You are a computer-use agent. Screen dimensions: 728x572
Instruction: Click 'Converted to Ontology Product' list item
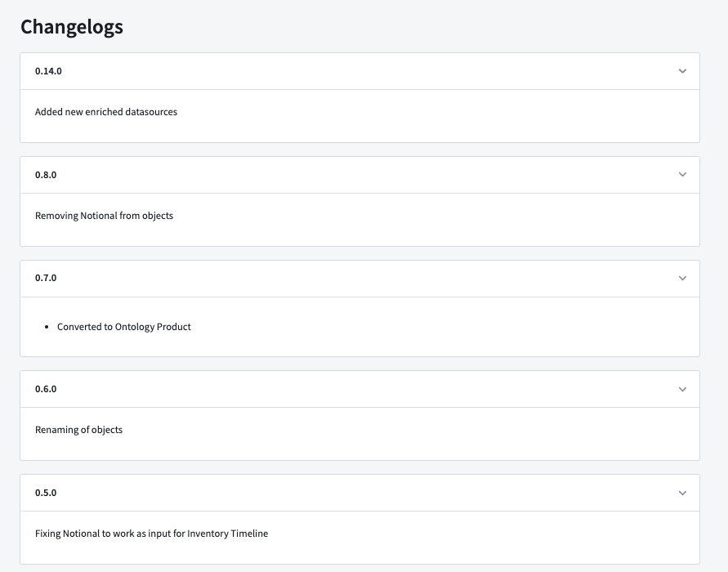pos(124,327)
